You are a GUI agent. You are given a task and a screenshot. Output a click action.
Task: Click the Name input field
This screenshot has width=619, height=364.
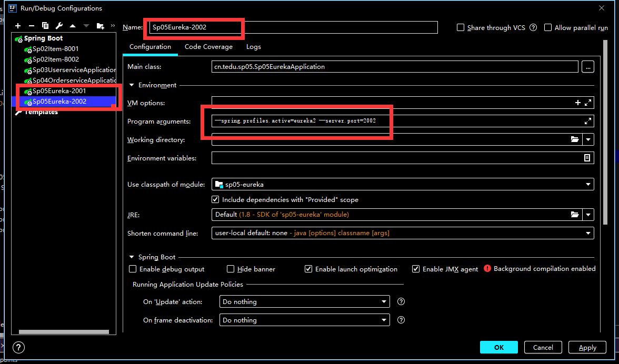point(293,27)
